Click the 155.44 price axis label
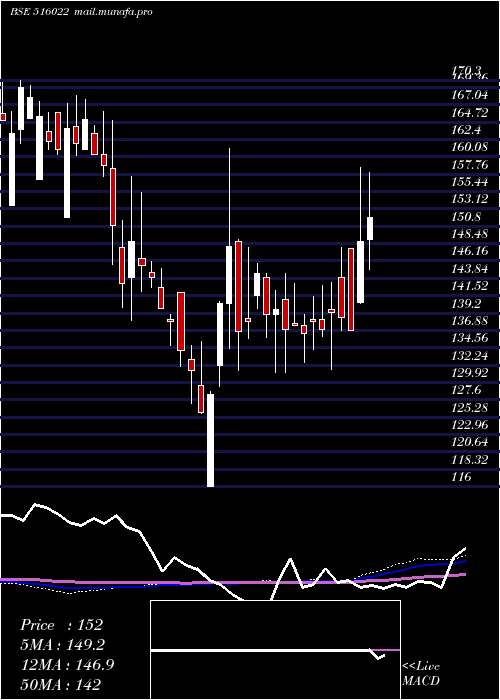The height and width of the screenshot is (700, 500). [469, 182]
